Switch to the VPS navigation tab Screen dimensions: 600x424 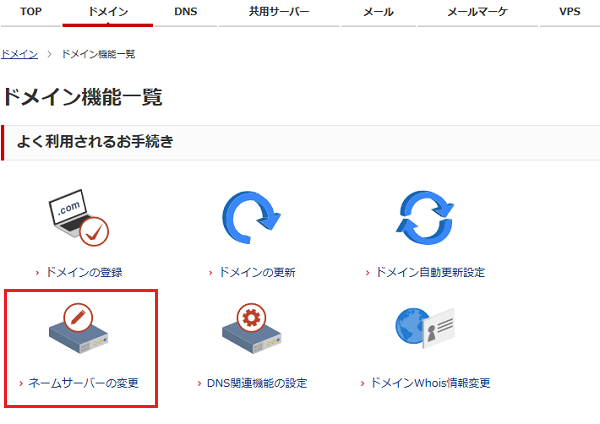[x=570, y=12]
